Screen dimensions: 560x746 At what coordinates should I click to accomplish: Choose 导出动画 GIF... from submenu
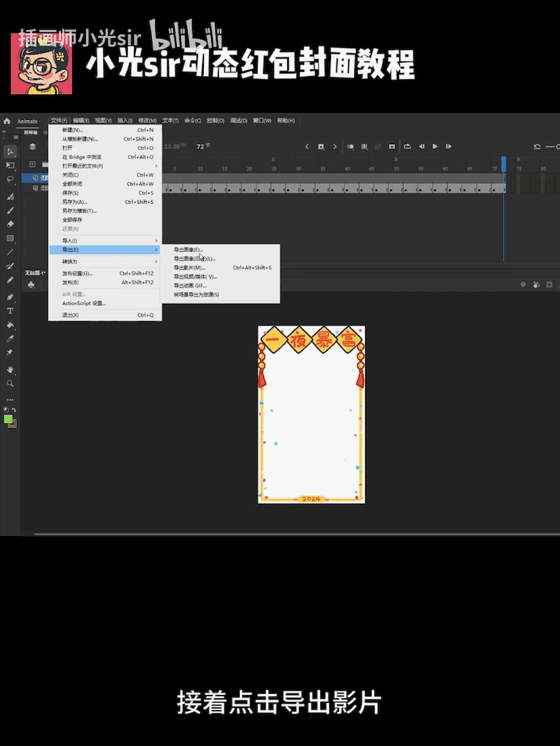click(190, 286)
